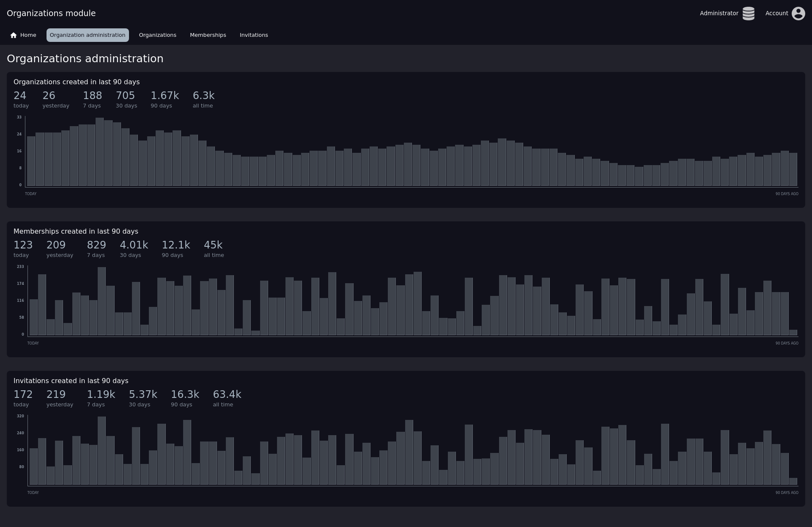
Task: Click the Administrator label in the header
Action: pos(719,14)
